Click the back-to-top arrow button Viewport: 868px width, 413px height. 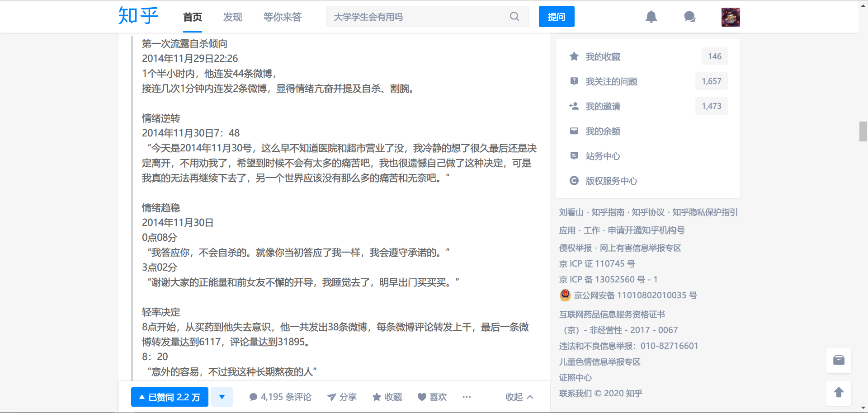(x=839, y=393)
